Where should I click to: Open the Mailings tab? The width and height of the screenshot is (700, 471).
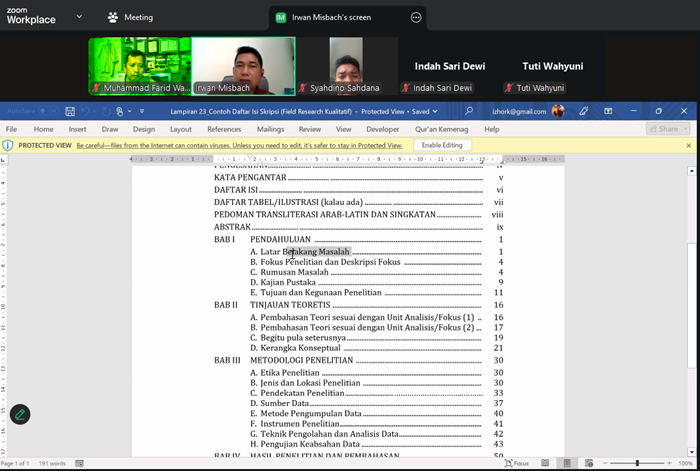click(270, 129)
